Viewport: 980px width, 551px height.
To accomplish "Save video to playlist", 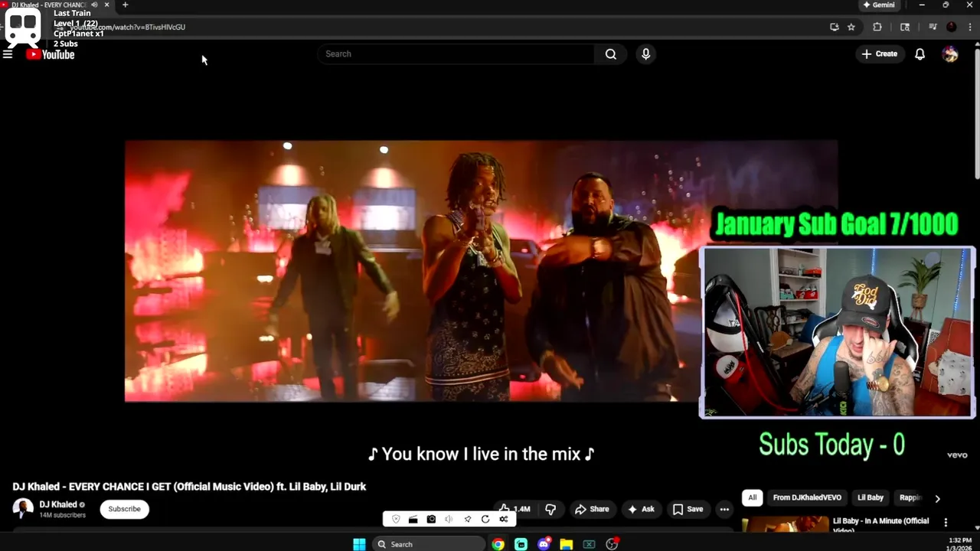I will (x=688, y=509).
